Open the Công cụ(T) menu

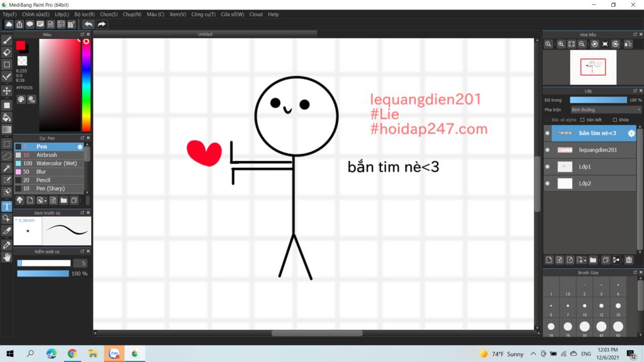click(203, 14)
